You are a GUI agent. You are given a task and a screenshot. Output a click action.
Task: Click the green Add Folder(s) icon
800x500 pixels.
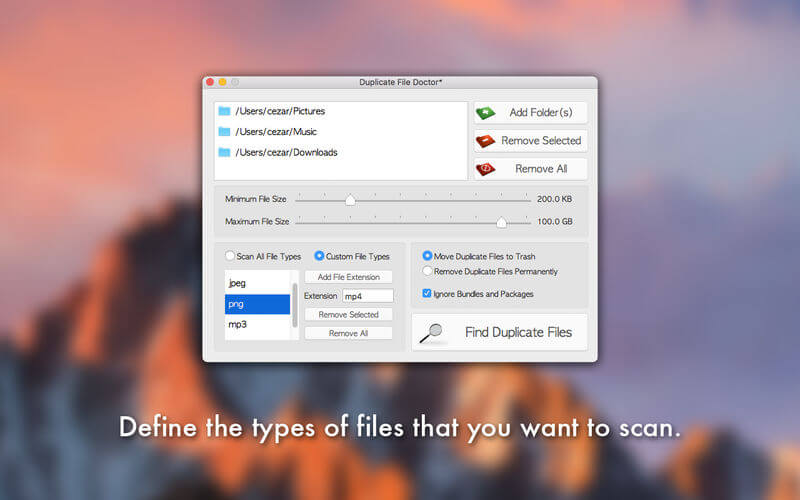point(485,113)
